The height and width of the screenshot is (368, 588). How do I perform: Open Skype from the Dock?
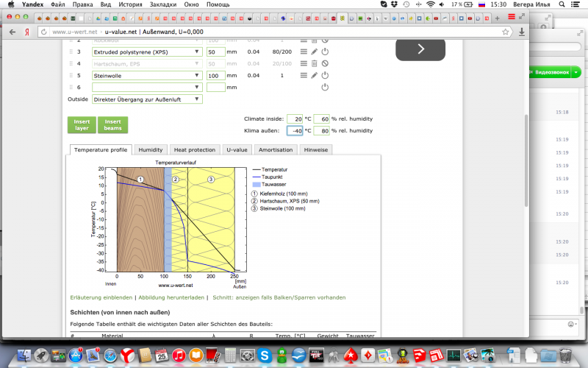[265, 355]
